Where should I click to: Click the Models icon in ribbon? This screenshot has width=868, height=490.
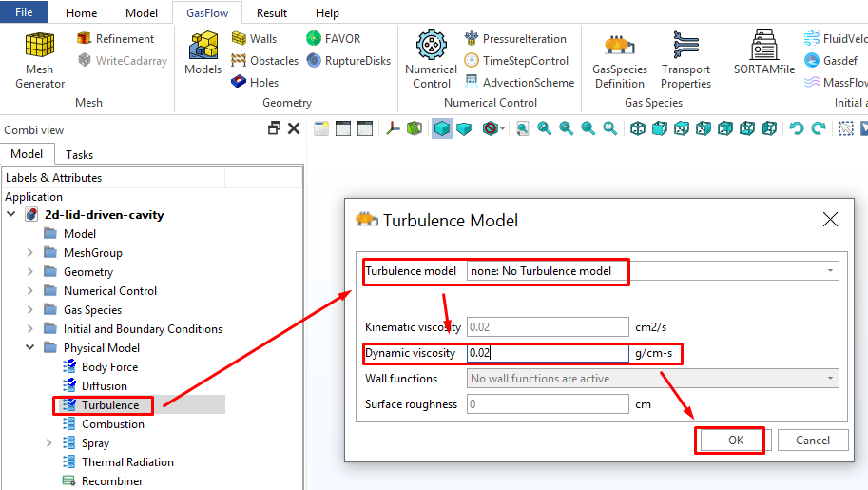click(x=203, y=53)
